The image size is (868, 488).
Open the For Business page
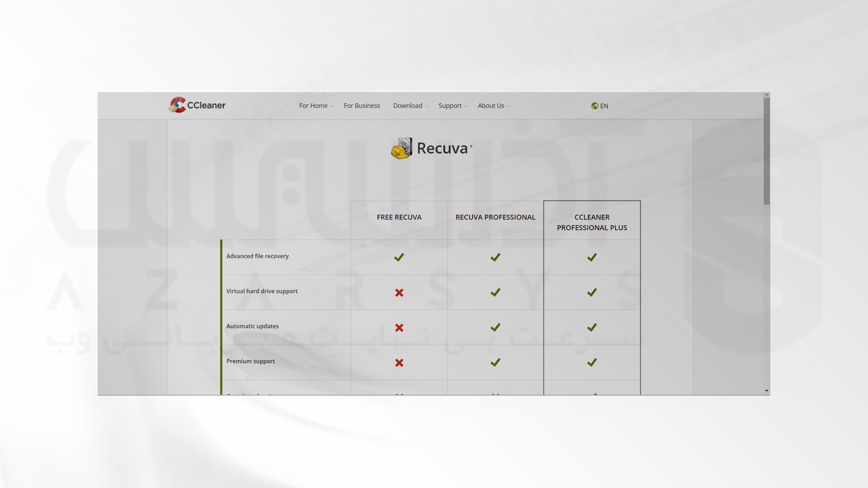362,106
